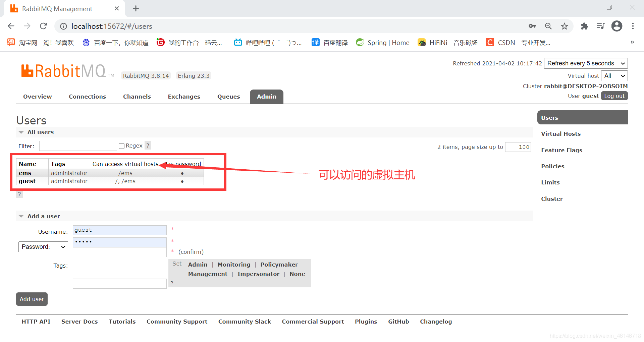
Task: Open Feature Flags in the admin sidebar
Action: (562, 150)
